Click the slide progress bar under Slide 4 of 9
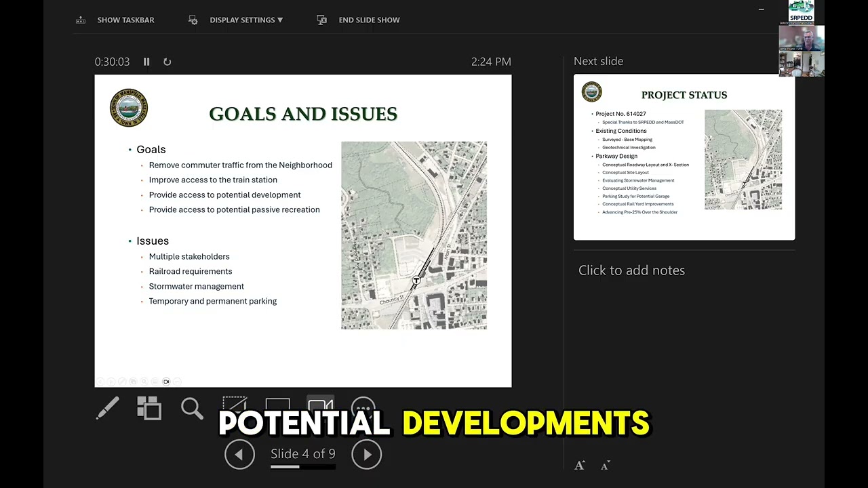 (x=303, y=467)
